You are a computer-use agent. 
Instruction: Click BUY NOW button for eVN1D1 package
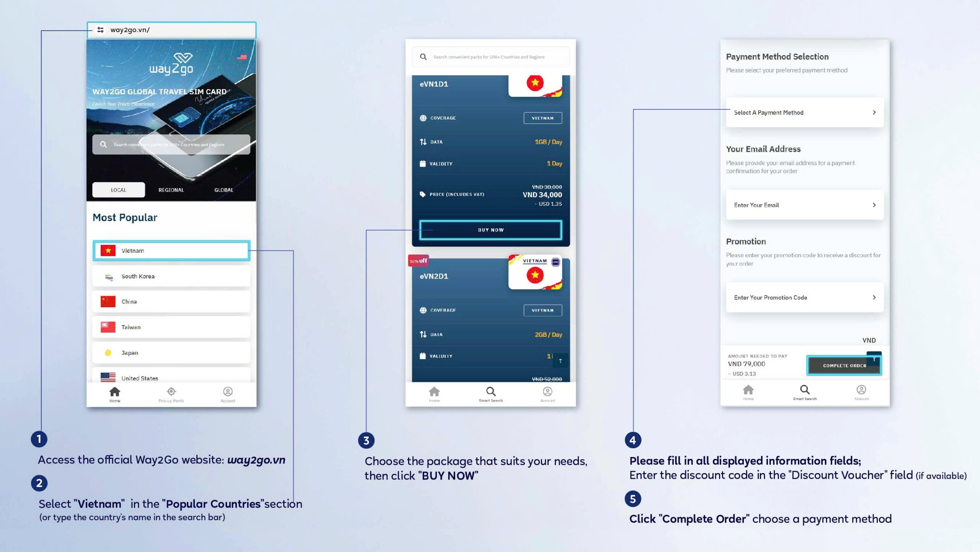[491, 229]
